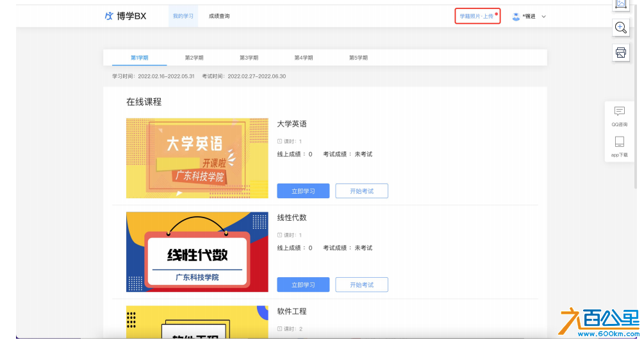Click the 大学英语 course title
Viewport: 644px width, 340px height.
292,124
